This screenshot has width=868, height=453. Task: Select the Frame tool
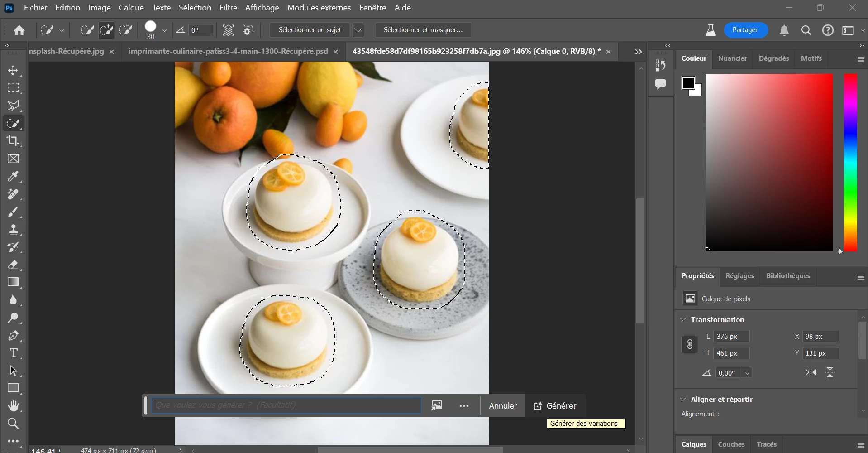point(13,159)
